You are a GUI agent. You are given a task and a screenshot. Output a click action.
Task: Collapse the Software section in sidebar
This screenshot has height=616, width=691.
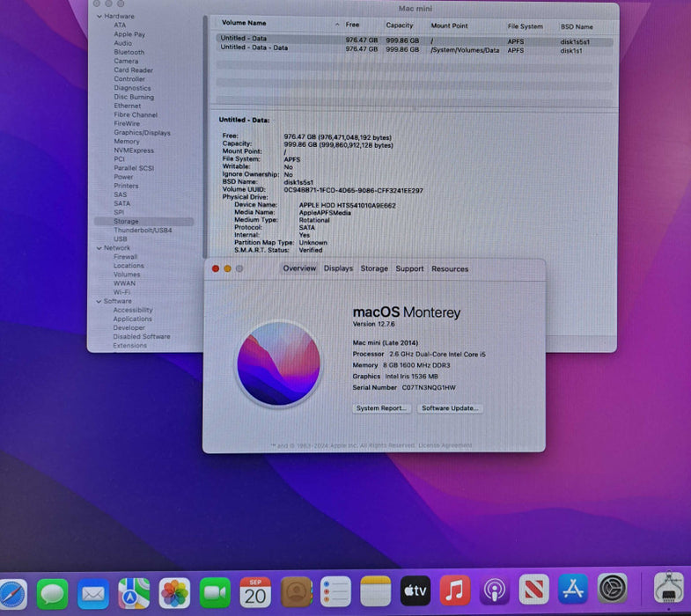pos(99,301)
